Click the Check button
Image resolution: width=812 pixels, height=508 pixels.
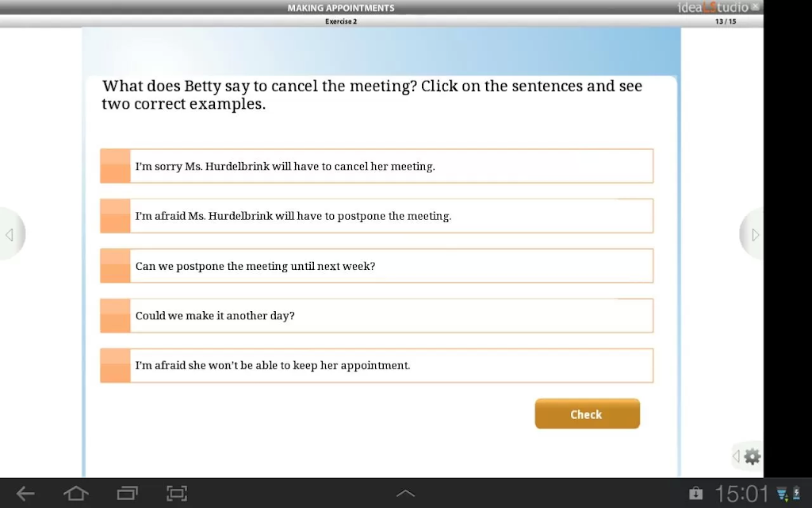588,414
